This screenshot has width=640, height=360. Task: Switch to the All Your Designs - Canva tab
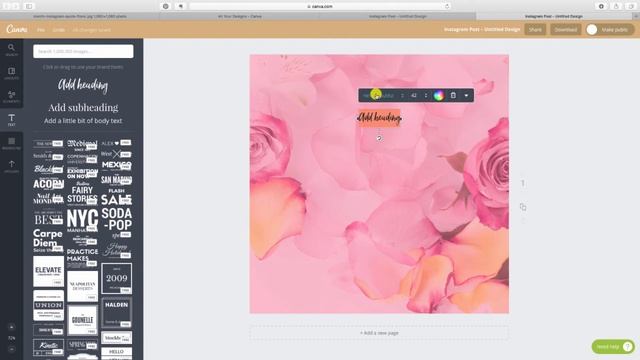[240, 16]
